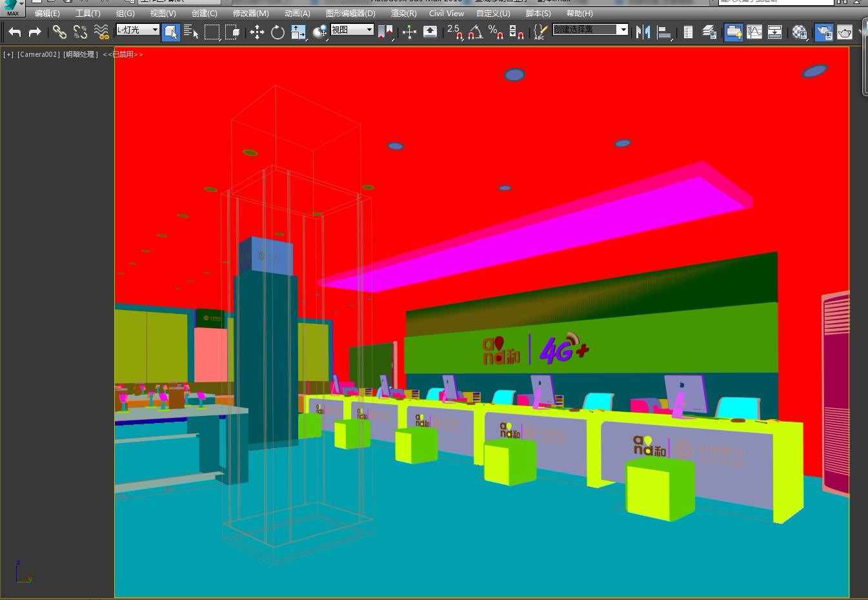Viewport: 868px width, 600px height.
Task: Click the [明暗处理] shading viewport label
Action: (x=81, y=54)
